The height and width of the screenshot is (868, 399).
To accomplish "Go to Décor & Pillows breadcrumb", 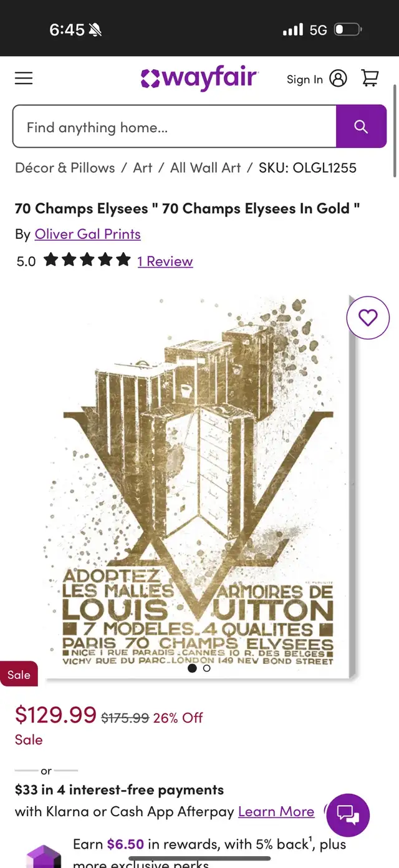I will 65,168.
